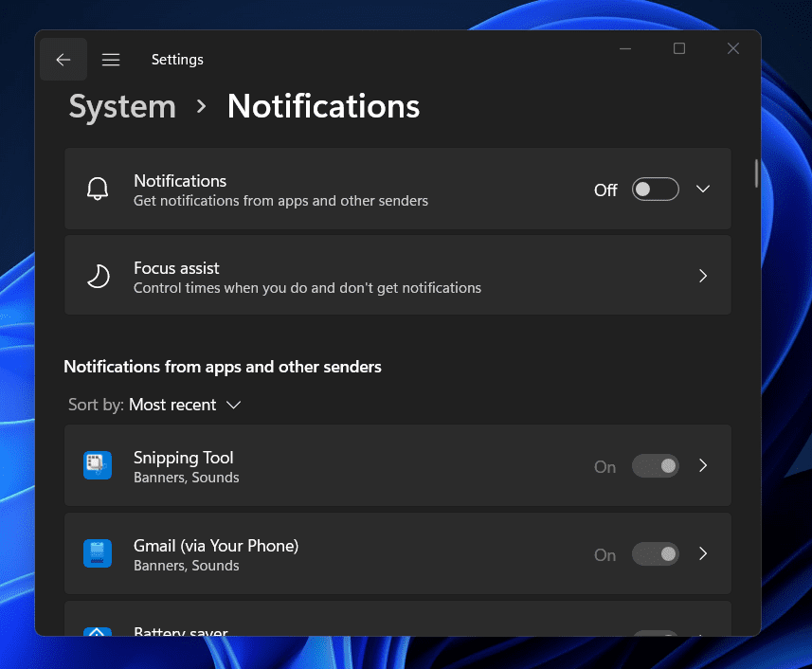Click the Focus assist moon icon
This screenshot has width=812, height=669.
coord(98,276)
